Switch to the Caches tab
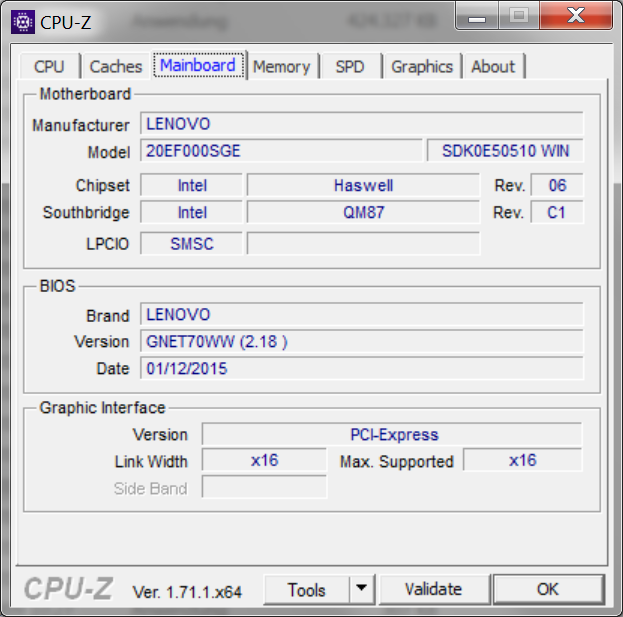Screen dimensions: 623x617 pyautogui.click(x=116, y=66)
